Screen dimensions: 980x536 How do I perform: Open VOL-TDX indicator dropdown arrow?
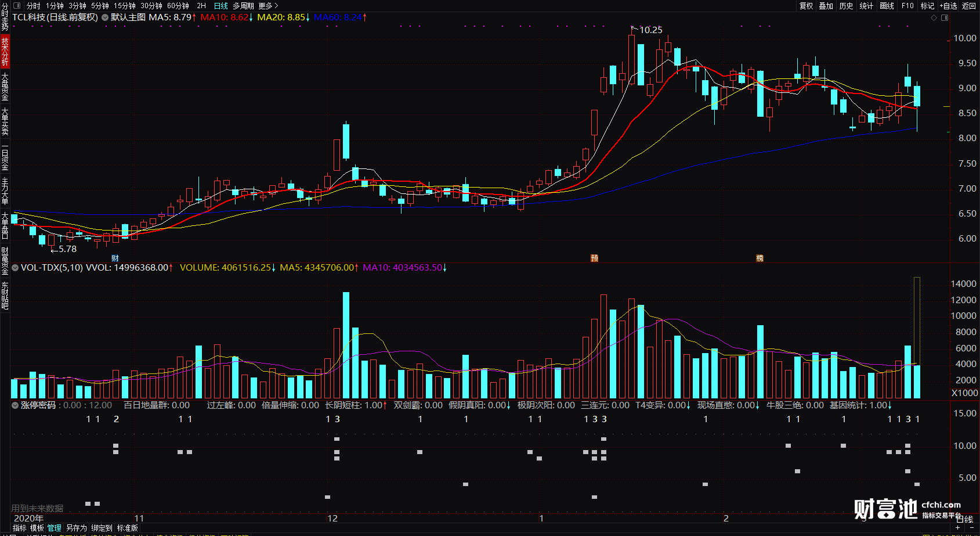[x=16, y=268]
